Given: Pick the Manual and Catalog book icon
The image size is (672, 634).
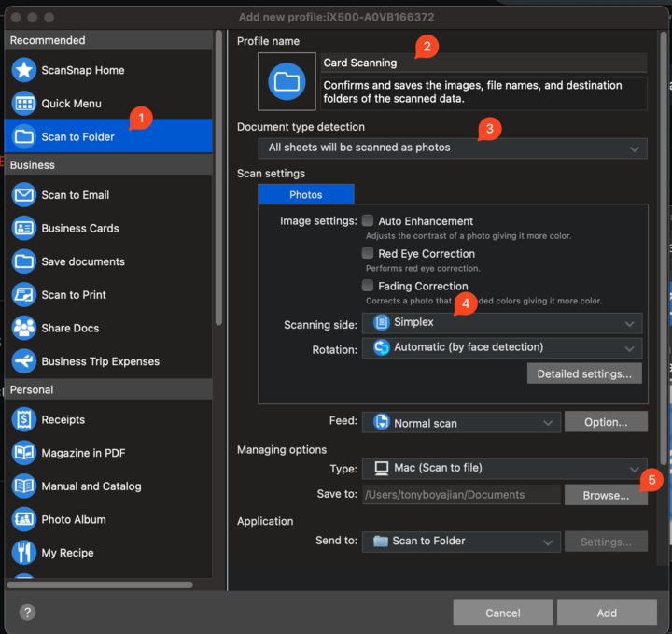Looking at the screenshot, I should (x=24, y=486).
